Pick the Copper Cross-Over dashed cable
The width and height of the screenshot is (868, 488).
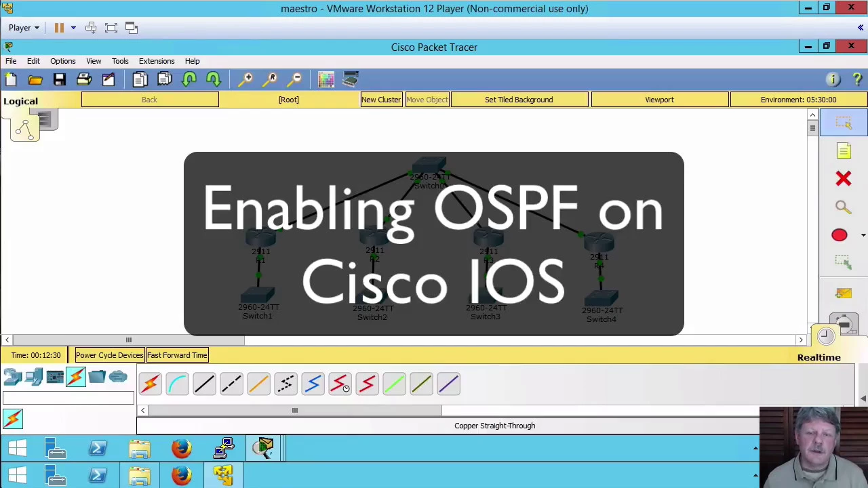click(231, 384)
